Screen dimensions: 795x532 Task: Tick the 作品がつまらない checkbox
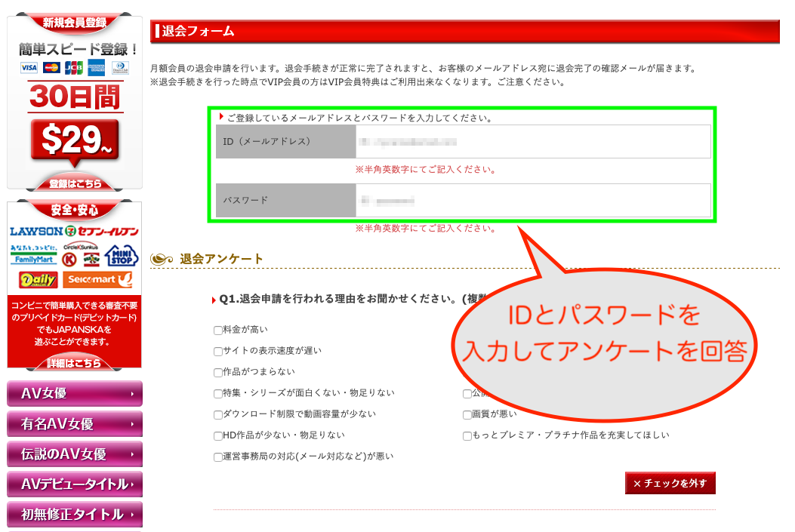(x=218, y=372)
